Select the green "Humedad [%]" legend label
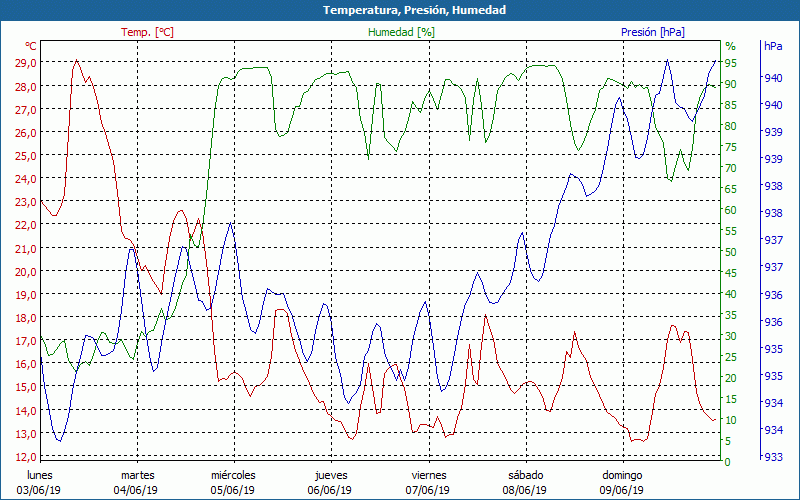This screenshot has width=800, height=500. tap(402, 32)
